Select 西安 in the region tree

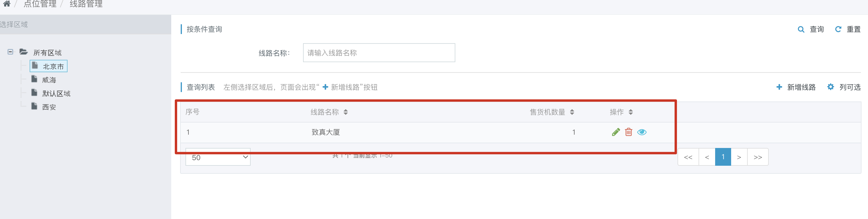[x=49, y=107]
